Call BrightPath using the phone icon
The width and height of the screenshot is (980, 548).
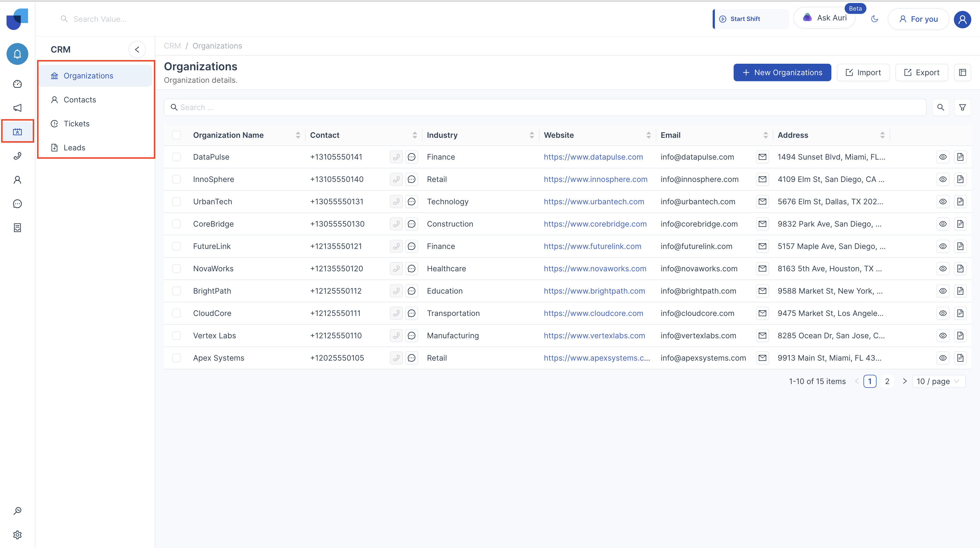[396, 291]
